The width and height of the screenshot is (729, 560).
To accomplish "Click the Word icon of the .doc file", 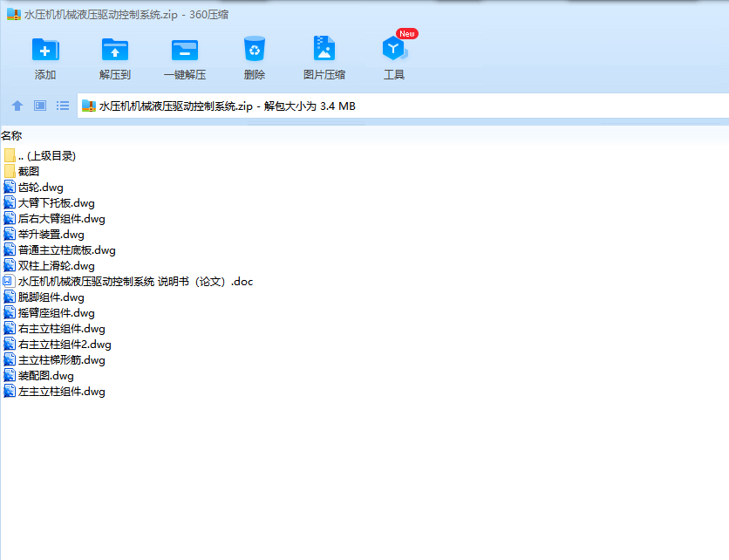I will coord(10,282).
